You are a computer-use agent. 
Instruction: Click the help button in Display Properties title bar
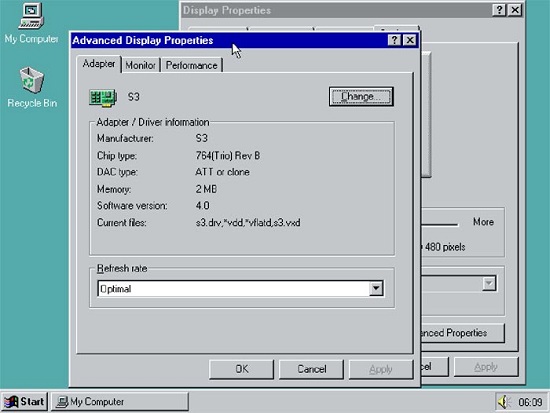pyautogui.click(x=499, y=10)
